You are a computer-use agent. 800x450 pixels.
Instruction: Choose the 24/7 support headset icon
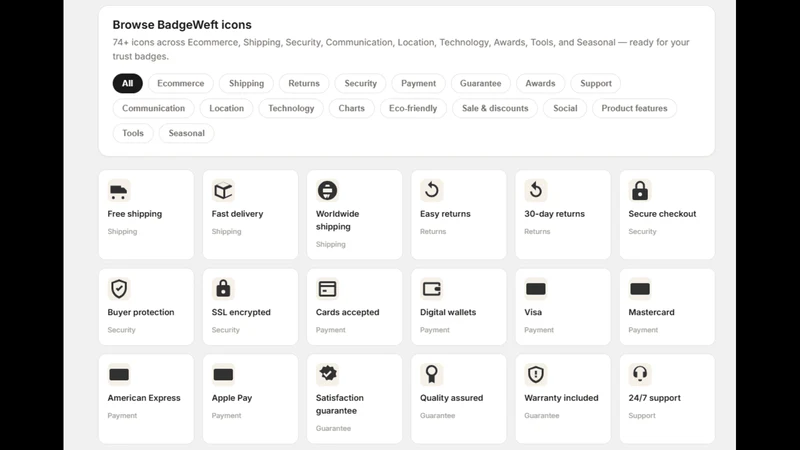(640, 374)
